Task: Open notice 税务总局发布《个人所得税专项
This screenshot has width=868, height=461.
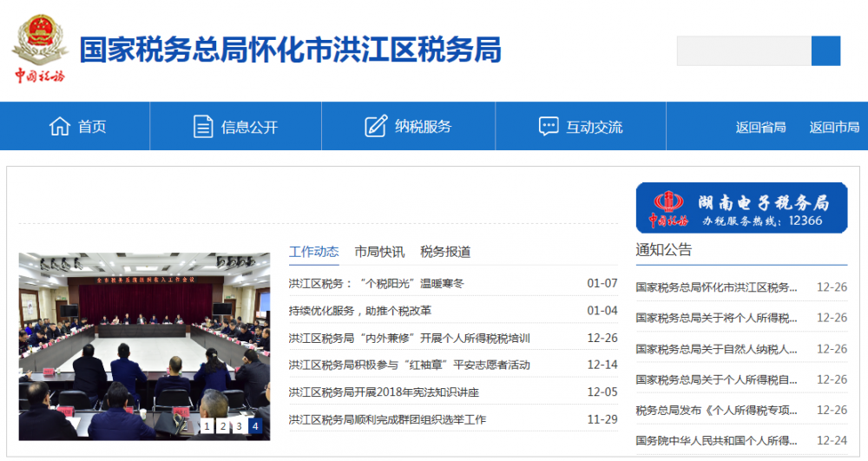Action: (716, 410)
